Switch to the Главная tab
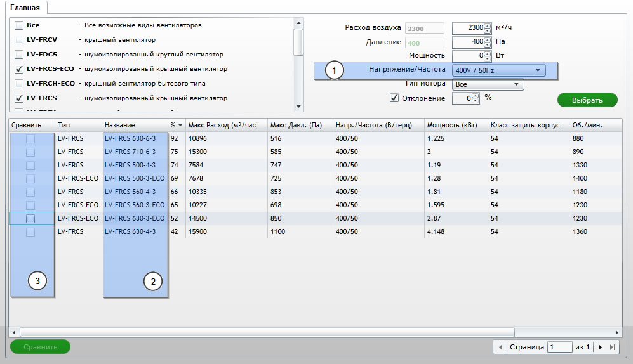This screenshot has width=633, height=364. (x=25, y=8)
